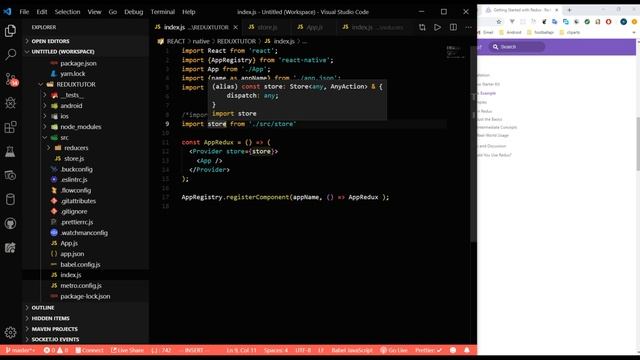This screenshot has height=360, width=640.
Task: Open the Debug menu
Action: pos(133,12)
